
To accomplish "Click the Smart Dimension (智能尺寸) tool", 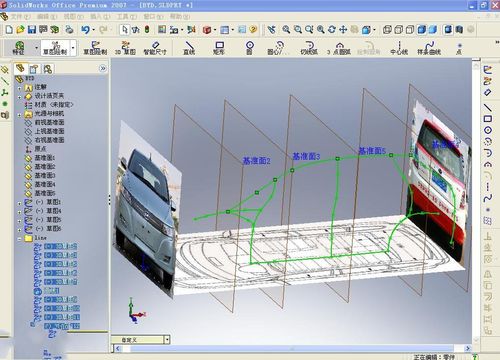I will tap(155, 48).
